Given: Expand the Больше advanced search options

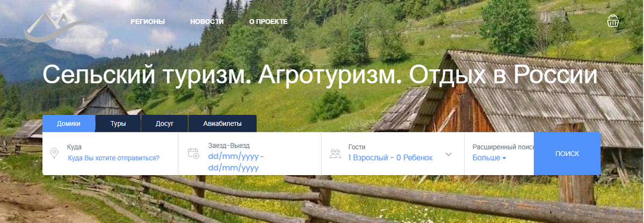Looking at the screenshot, I should (x=489, y=158).
